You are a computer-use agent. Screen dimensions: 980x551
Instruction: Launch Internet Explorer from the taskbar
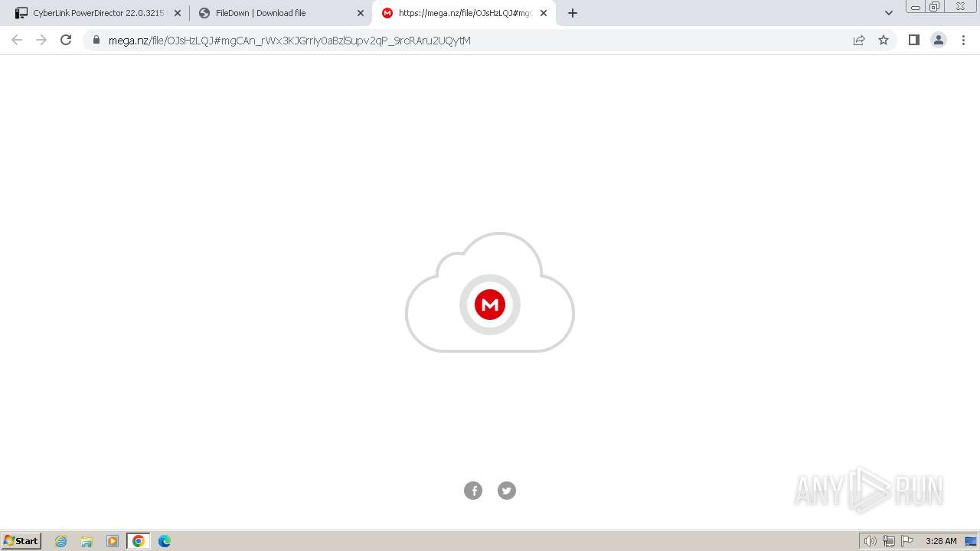60,541
